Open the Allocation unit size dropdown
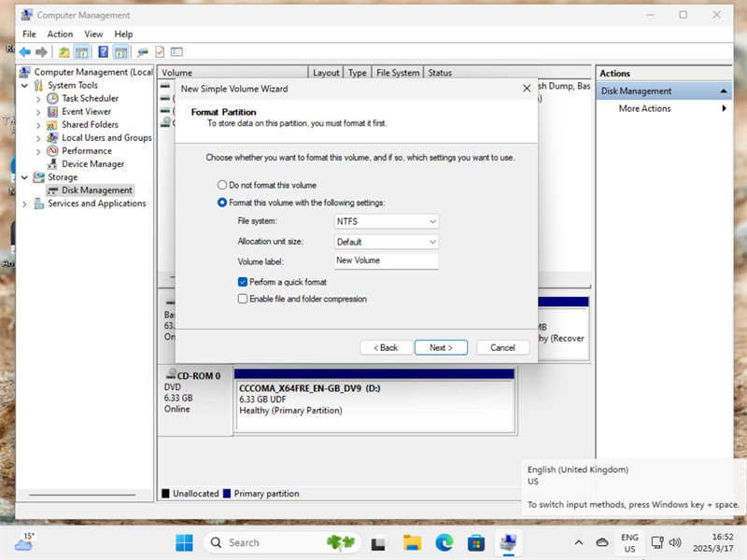747x560 pixels. pyautogui.click(x=387, y=242)
